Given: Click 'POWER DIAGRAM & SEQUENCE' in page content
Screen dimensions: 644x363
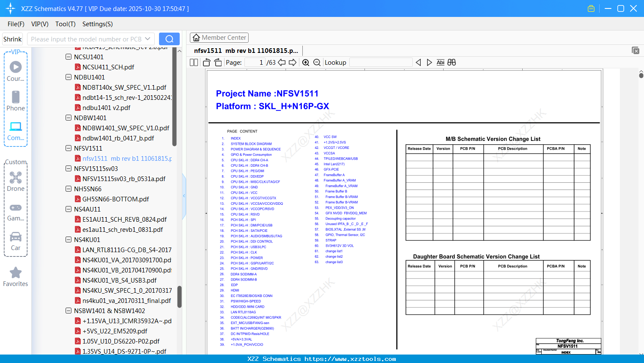Looking at the screenshot, I should click(256, 149).
